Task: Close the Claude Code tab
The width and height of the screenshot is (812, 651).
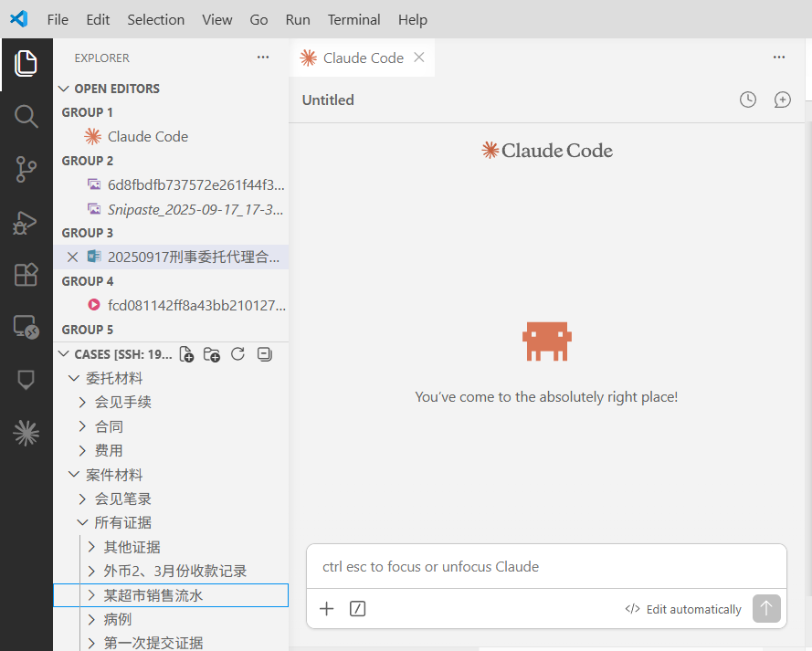Action: (419, 58)
